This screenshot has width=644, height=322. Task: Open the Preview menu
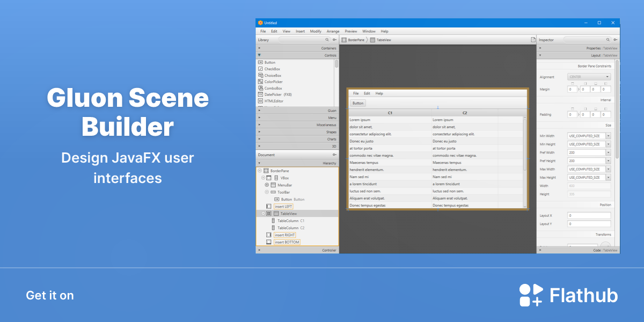(x=351, y=31)
